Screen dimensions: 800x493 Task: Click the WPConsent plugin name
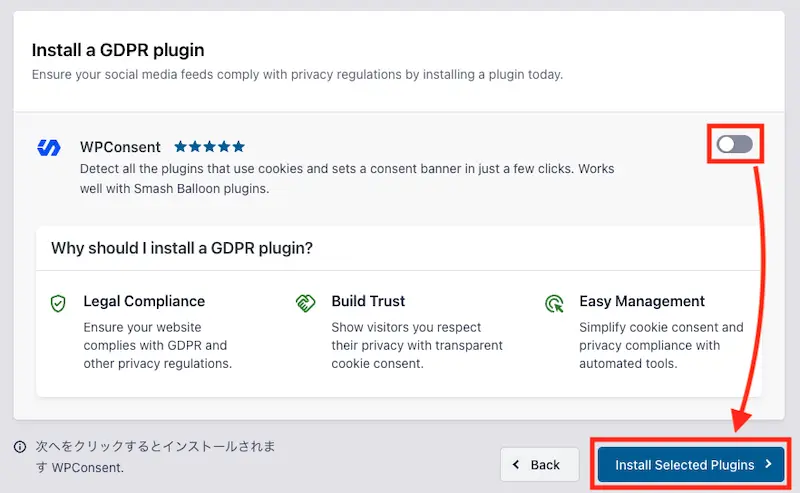point(120,147)
